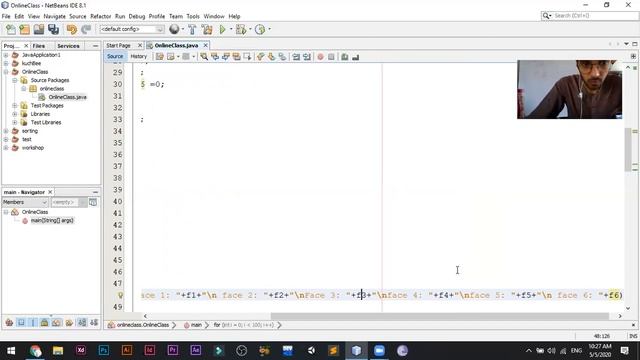Click onlineclass.OnlineClass breadcrumb
Image resolution: width=640 pixels, height=360 pixels.
click(x=142, y=325)
